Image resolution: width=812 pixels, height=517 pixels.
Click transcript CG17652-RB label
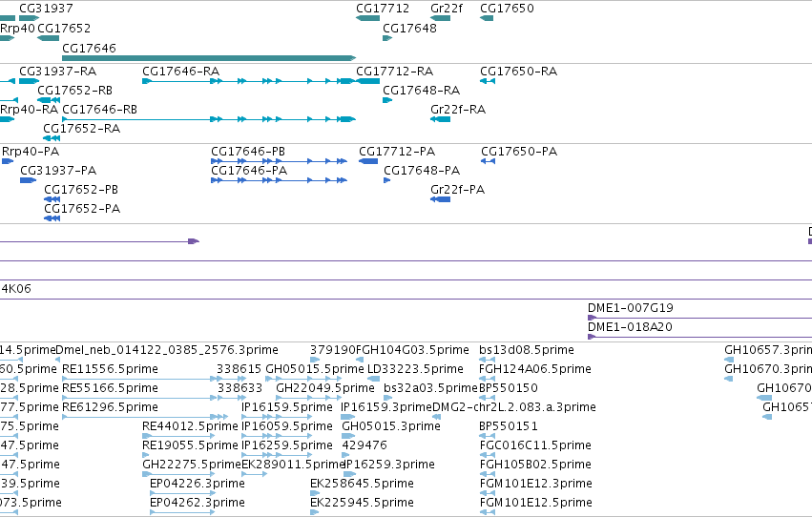75,91
